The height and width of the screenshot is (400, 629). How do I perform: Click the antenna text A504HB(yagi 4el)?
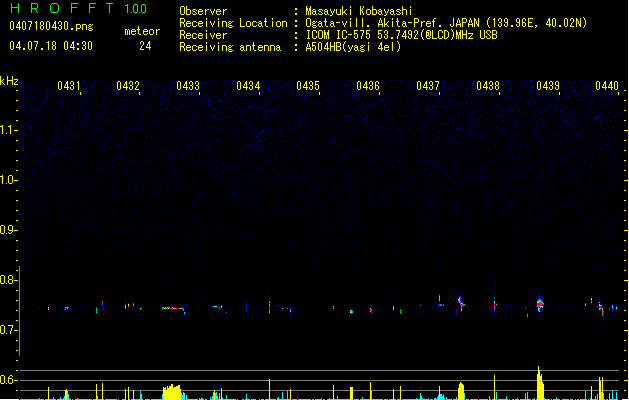(353, 47)
